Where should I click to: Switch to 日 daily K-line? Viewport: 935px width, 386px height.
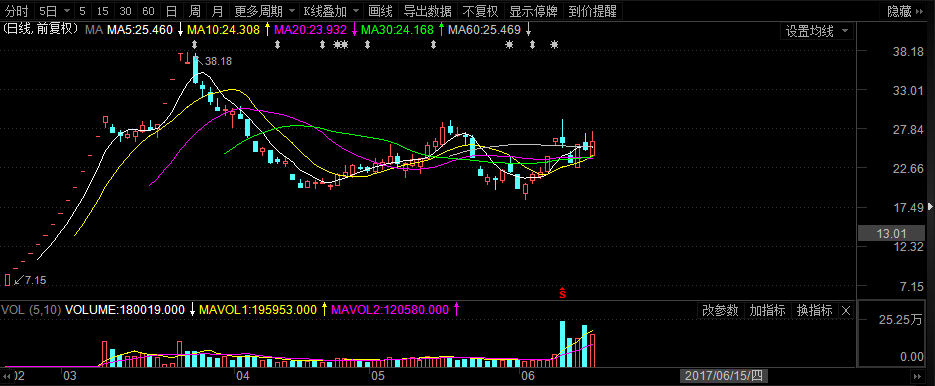[171, 11]
